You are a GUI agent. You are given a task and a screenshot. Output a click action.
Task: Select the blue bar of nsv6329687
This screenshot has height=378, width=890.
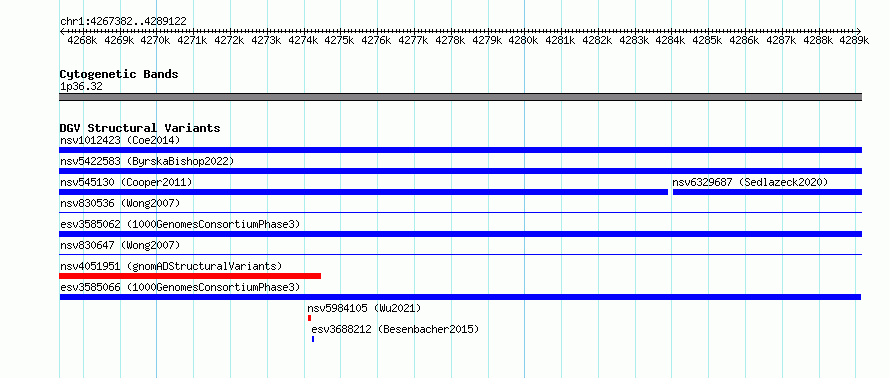tap(767, 192)
